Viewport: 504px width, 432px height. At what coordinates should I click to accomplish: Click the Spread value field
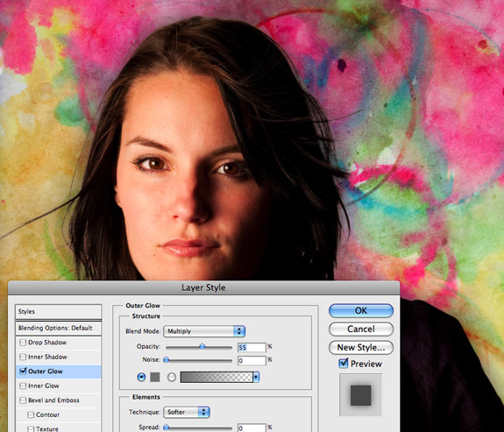252,428
